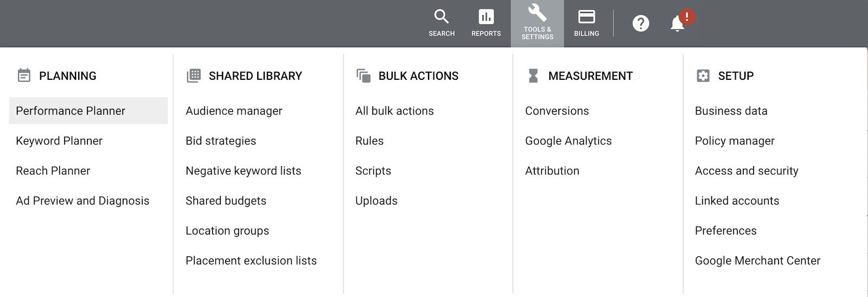
Task: Open the Billing card icon
Action: 586,17
